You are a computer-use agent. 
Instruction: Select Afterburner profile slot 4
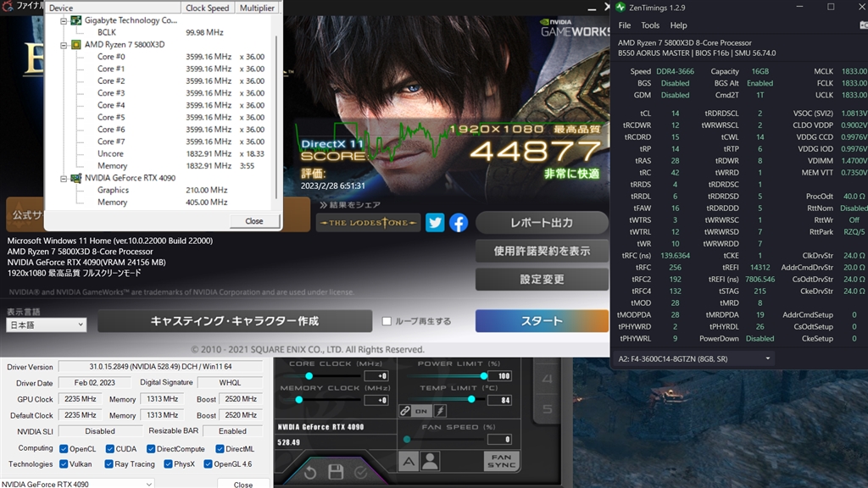[547, 379]
